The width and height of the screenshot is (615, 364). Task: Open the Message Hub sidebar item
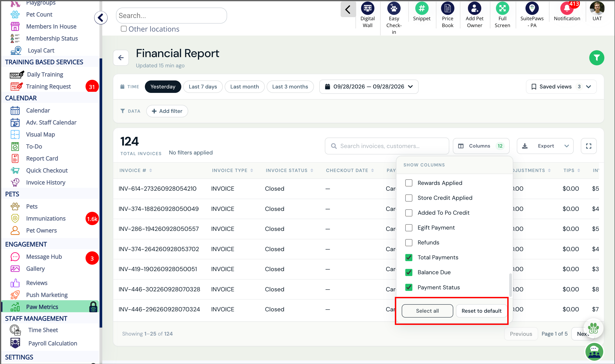[44, 257]
